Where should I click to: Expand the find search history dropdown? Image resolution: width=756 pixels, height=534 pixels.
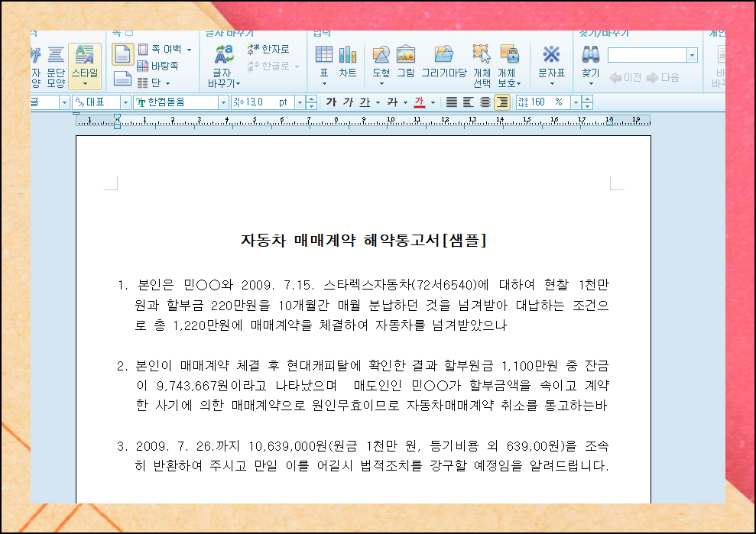693,55
